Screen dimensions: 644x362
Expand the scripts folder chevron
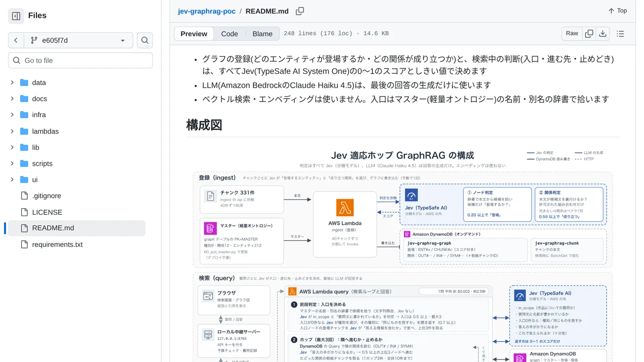click(12, 163)
